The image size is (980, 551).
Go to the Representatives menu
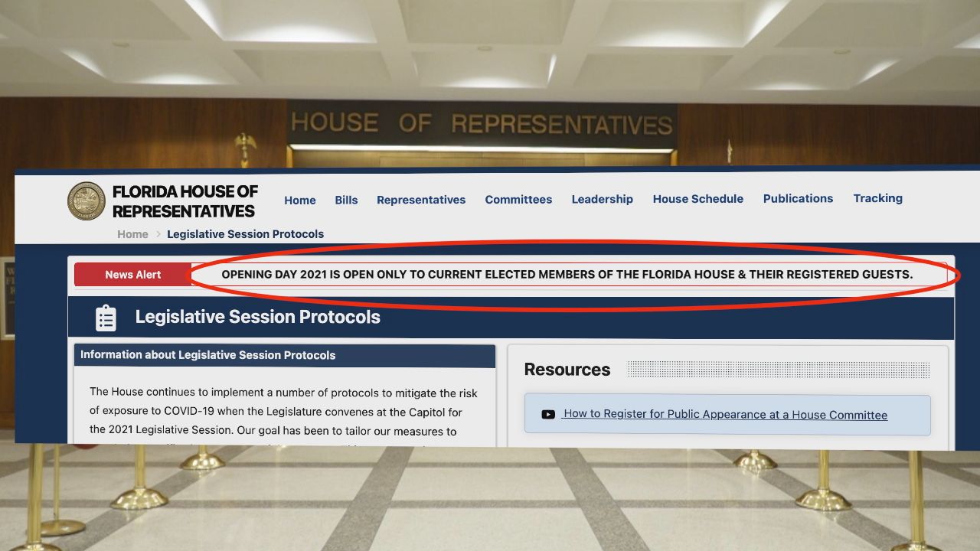421,200
